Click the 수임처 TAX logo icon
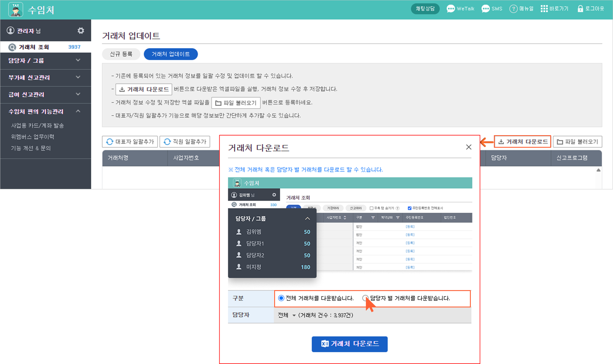613x364 pixels. pos(16,10)
